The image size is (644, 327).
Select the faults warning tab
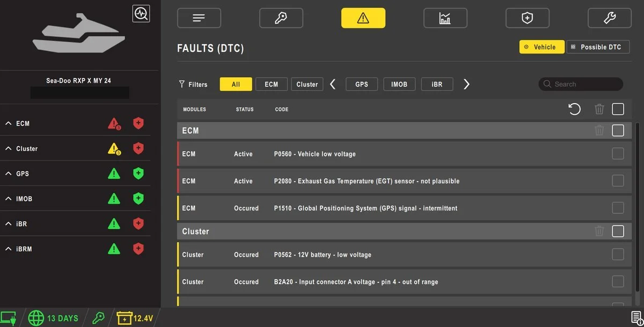pyautogui.click(x=363, y=18)
